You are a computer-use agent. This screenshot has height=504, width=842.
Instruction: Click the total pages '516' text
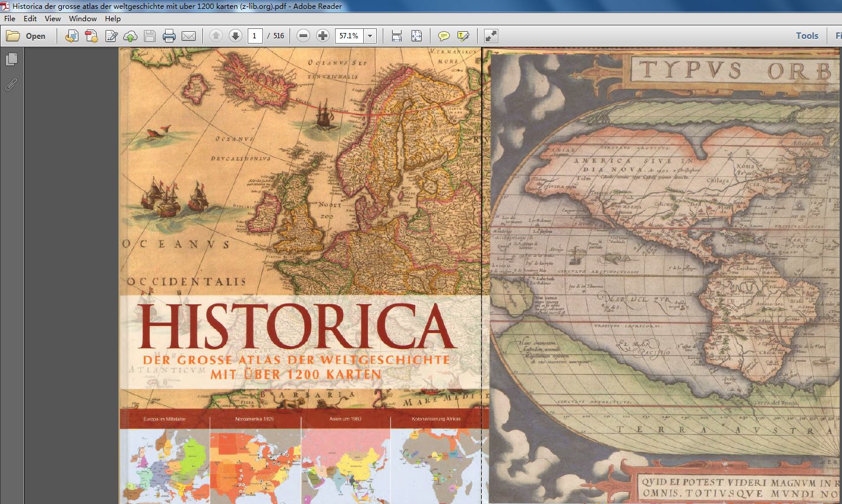(x=278, y=36)
